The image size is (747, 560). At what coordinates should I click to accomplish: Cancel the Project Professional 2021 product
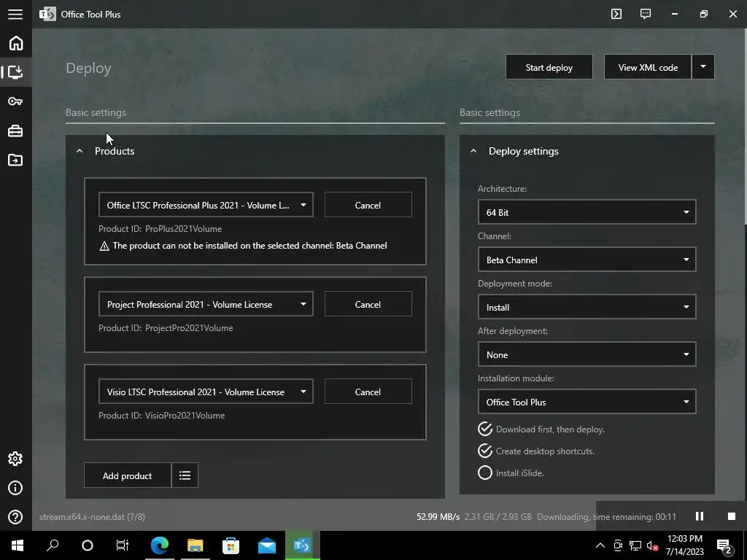368,304
